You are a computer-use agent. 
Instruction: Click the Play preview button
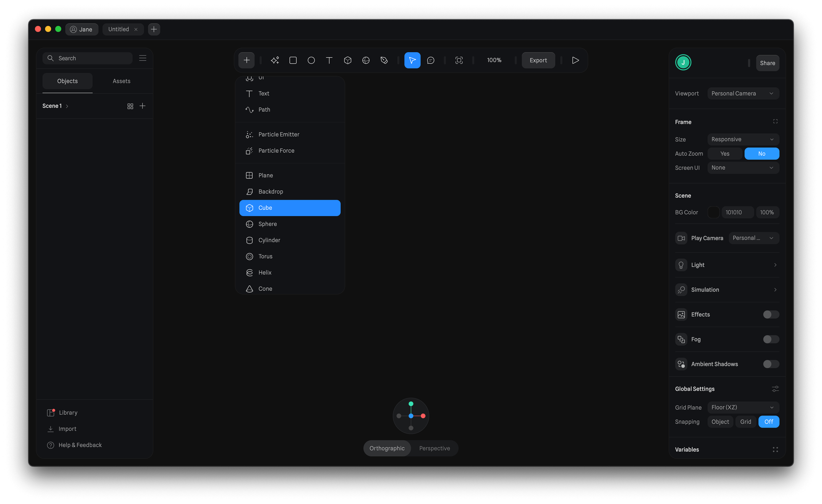coord(575,60)
